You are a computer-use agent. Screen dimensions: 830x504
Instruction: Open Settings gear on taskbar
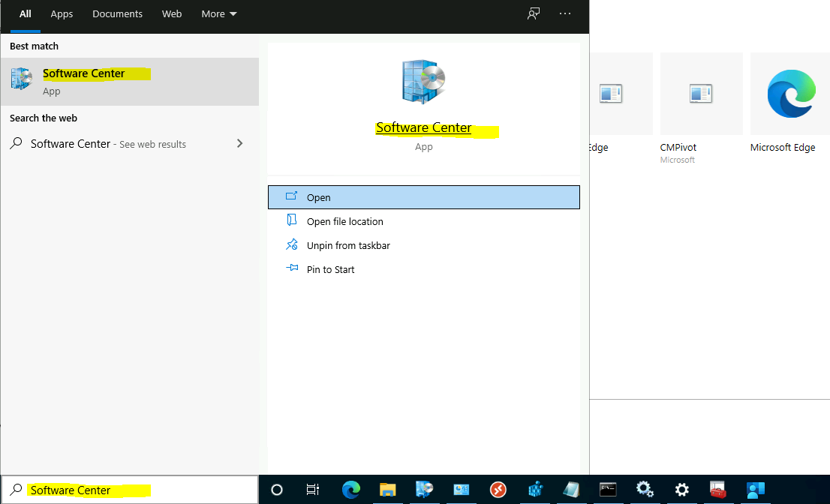[681, 490]
